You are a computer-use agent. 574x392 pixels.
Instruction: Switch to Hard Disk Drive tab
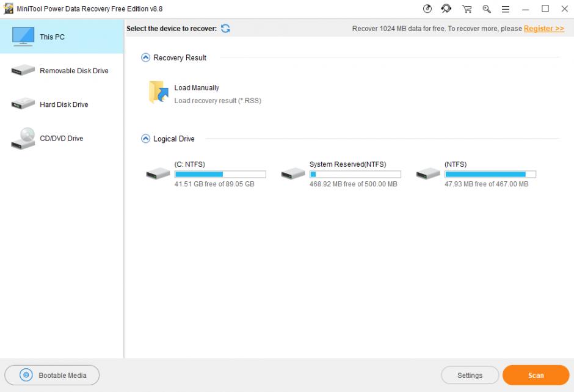(62, 104)
